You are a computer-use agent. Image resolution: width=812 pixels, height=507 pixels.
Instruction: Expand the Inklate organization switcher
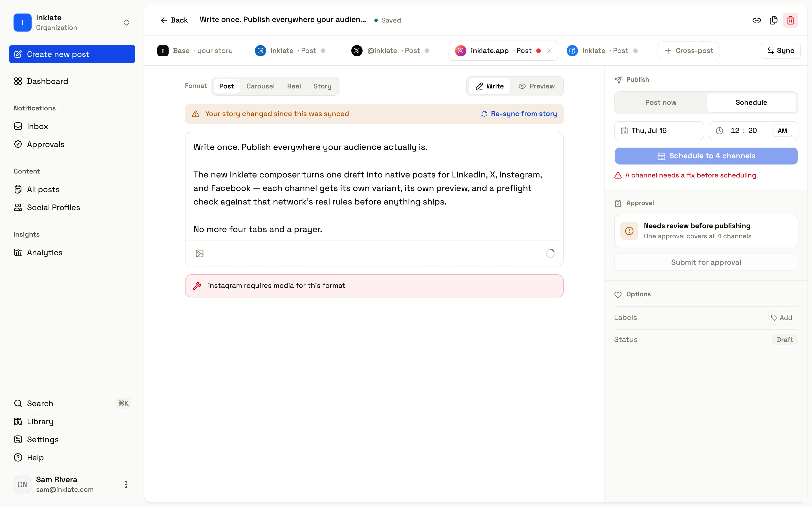click(x=126, y=23)
